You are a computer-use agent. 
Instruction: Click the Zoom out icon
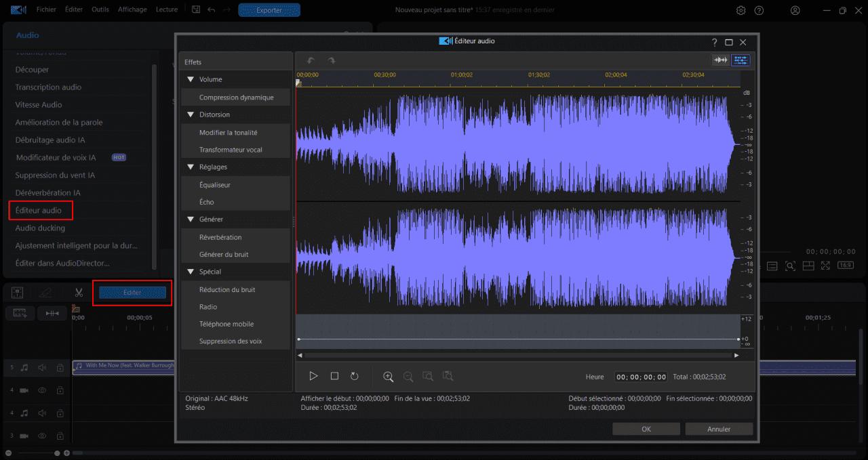408,376
